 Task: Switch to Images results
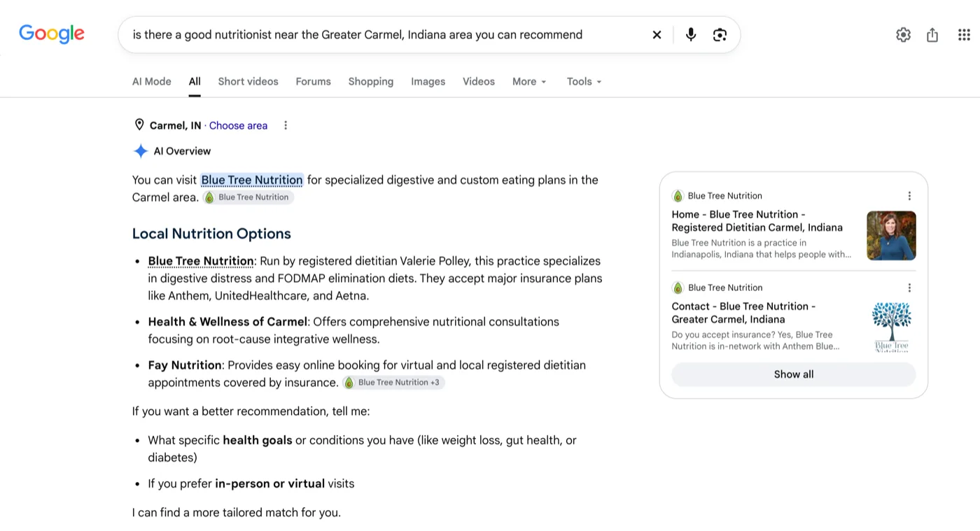pos(428,81)
